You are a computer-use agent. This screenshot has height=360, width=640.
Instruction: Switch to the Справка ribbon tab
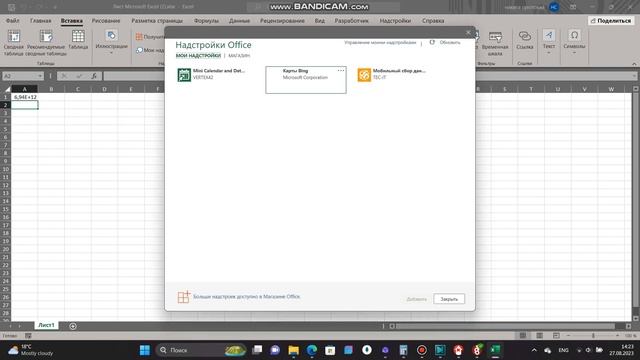[433, 20]
